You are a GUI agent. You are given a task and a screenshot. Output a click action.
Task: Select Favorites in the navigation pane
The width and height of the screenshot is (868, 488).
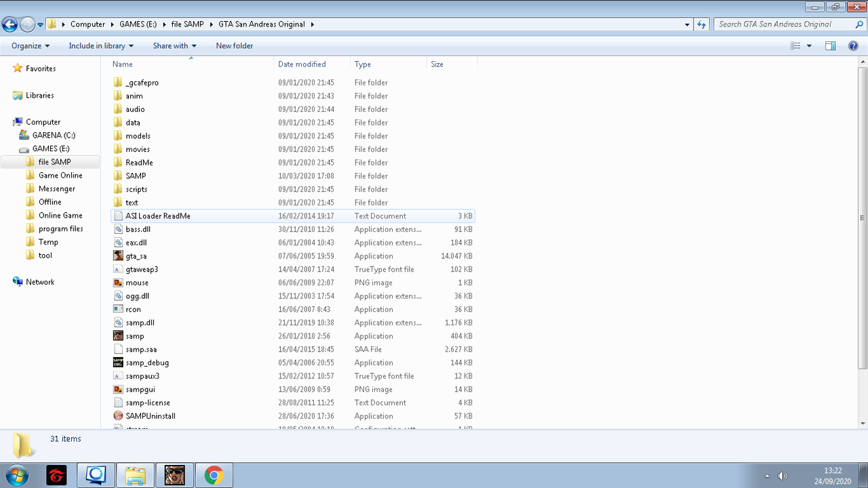(41, 68)
